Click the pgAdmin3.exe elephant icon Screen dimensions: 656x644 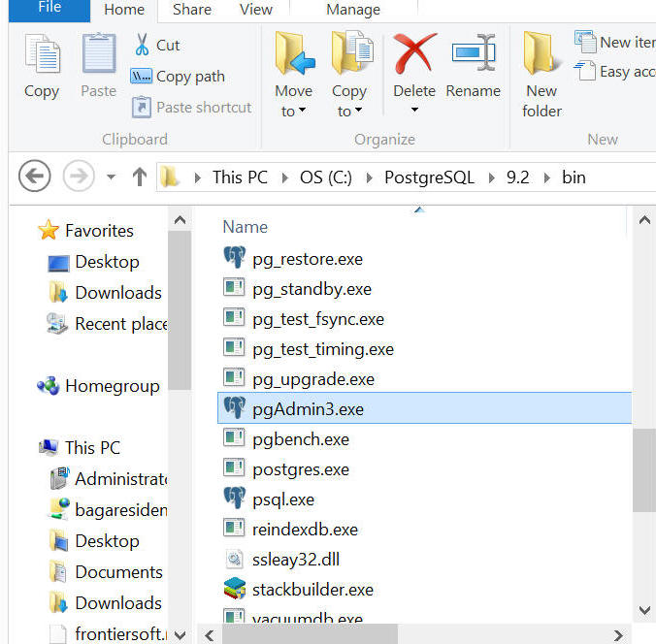(x=234, y=407)
